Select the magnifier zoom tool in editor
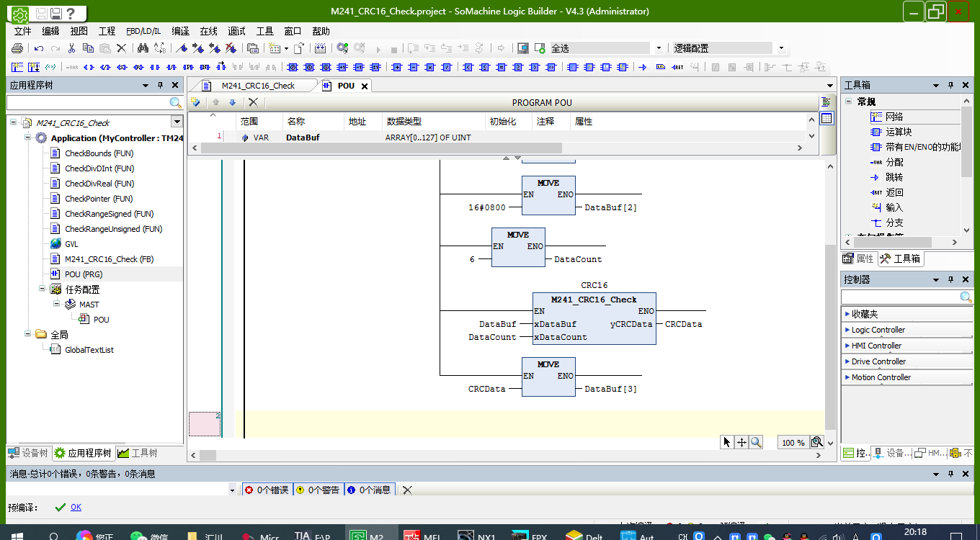 [756, 442]
